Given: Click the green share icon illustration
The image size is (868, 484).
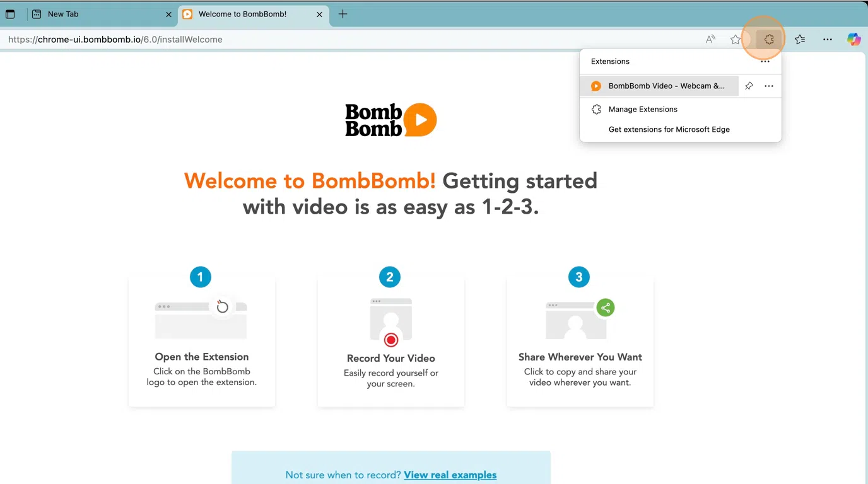Looking at the screenshot, I should [x=606, y=308].
